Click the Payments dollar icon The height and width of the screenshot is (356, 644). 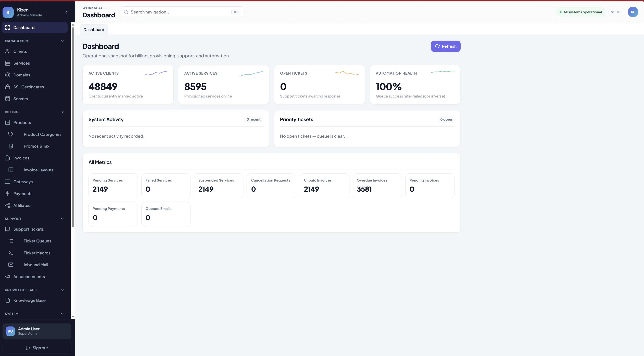point(7,194)
